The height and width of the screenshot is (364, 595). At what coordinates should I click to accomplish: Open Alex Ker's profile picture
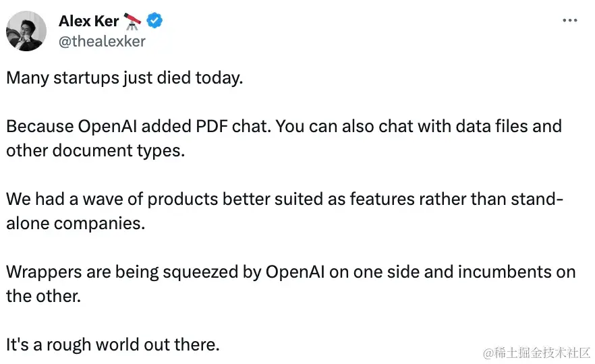click(26, 31)
